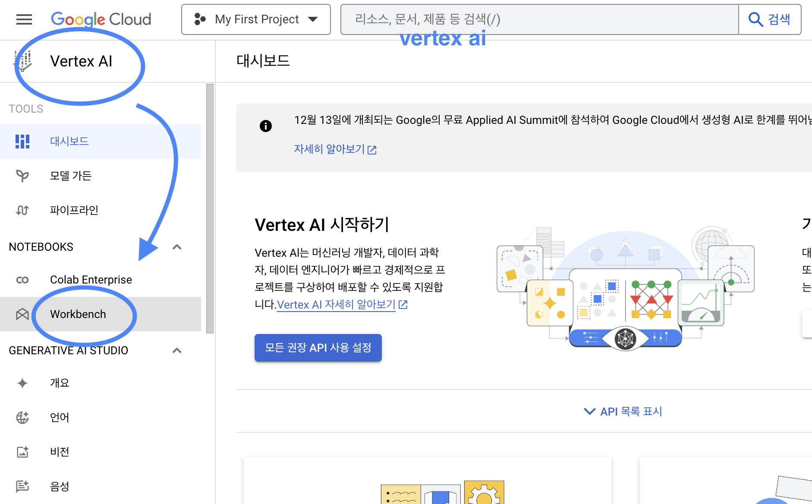Expand API 목록 표시
Screen dimensions: 812x504
click(x=623, y=411)
